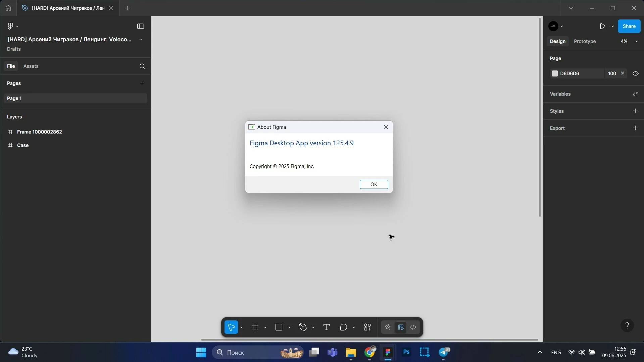Open Comment tool options dropdown
Viewport: 644px width, 362px height.
354,327
